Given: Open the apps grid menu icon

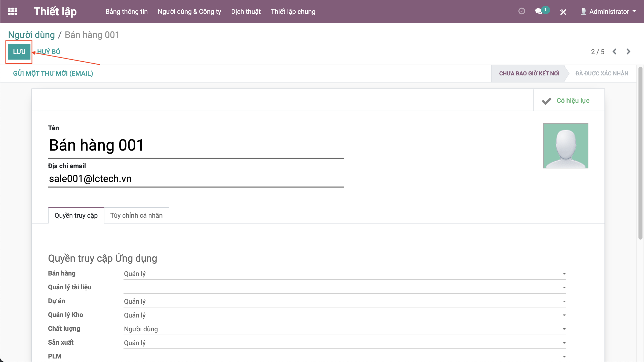Looking at the screenshot, I should coord(12,11).
